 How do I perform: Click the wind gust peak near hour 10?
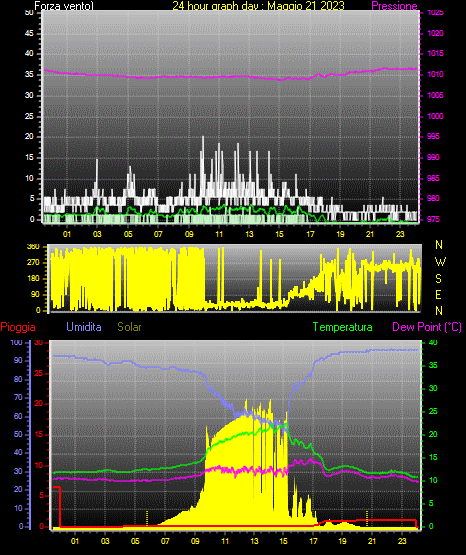click(203, 137)
